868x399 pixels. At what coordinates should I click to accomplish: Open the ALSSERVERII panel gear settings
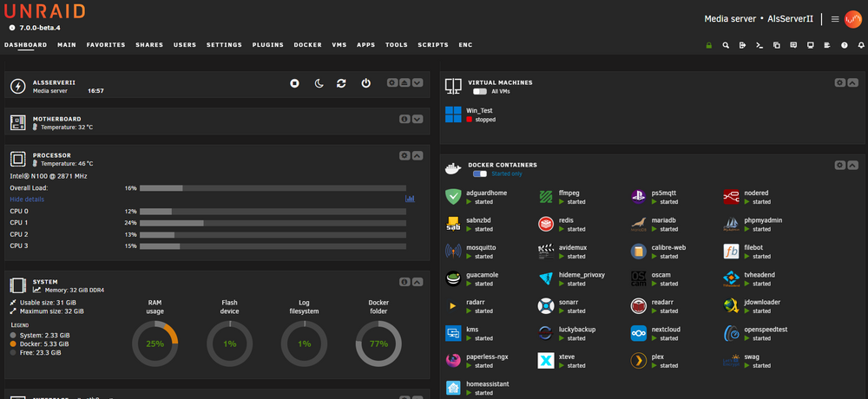[392, 82]
